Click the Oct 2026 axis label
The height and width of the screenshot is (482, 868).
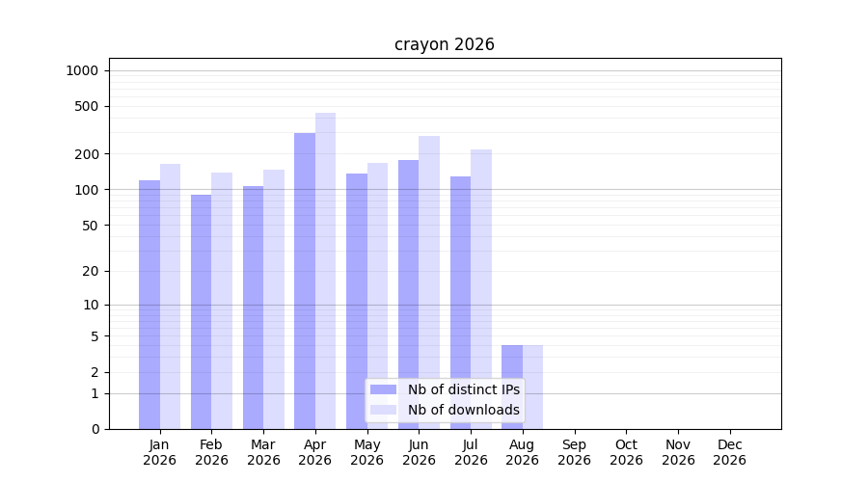(626, 452)
